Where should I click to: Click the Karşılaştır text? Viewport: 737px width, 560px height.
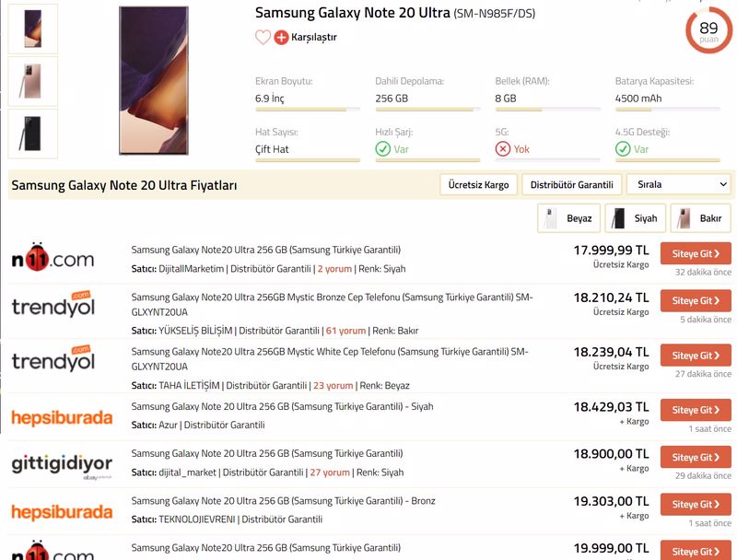314,37
